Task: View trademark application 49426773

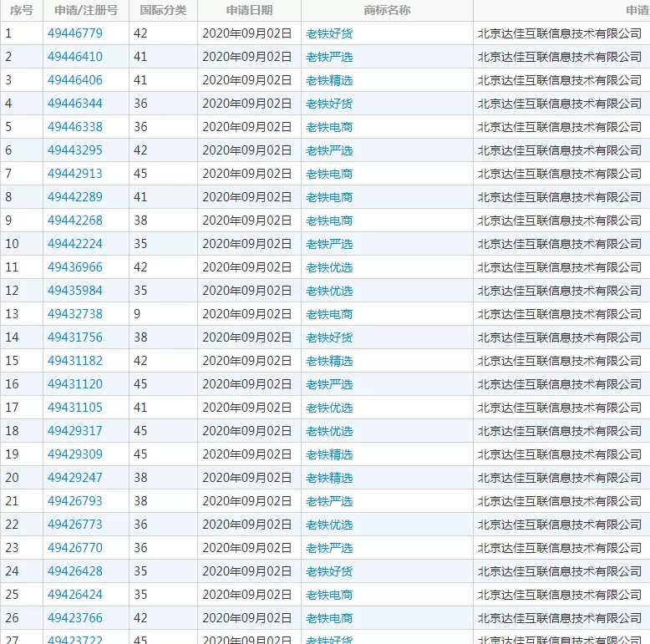Action: click(75, 525)
